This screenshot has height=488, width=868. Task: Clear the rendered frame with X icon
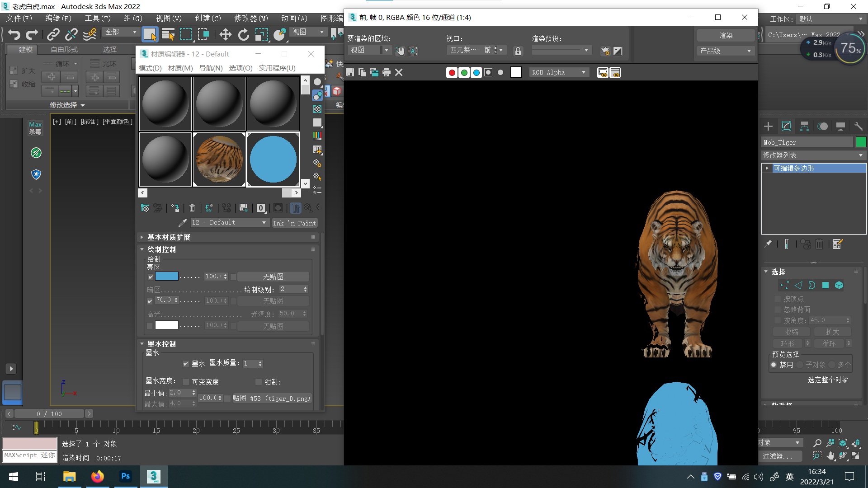pos(399,72)
